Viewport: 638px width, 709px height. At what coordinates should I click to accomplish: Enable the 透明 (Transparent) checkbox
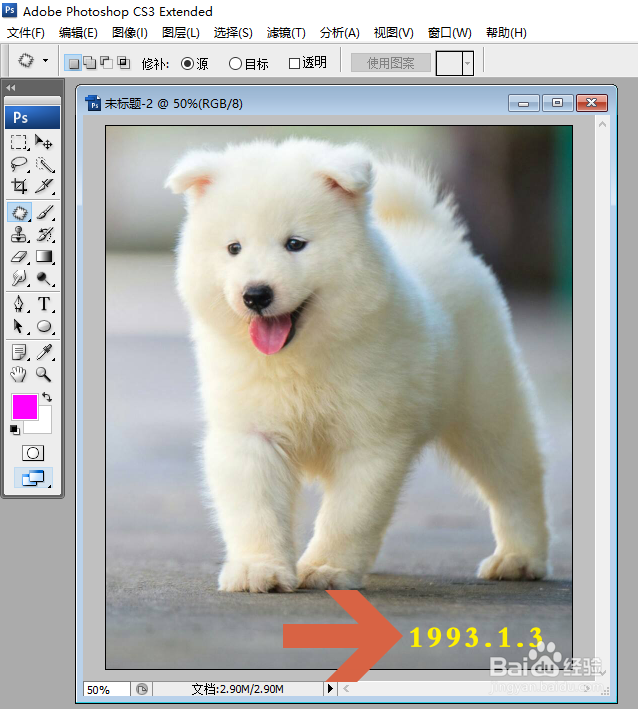click(307, 63)
